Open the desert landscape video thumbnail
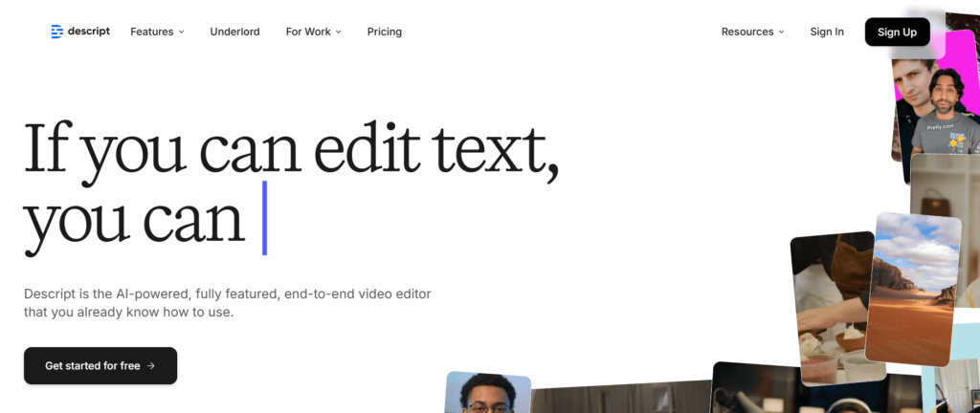This screenshot has height=413, width=980. [913, 289]
